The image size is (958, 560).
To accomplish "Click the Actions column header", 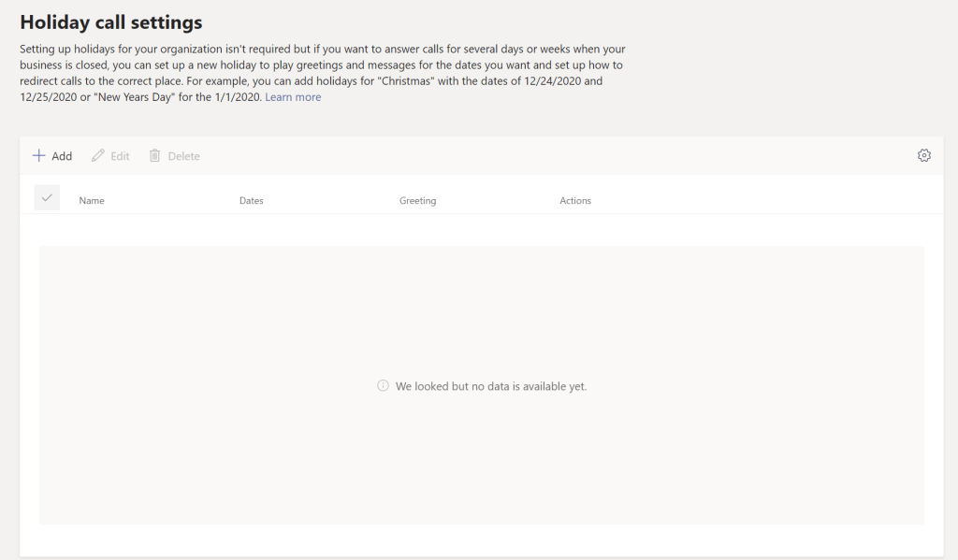I will (x=575, y=201).
